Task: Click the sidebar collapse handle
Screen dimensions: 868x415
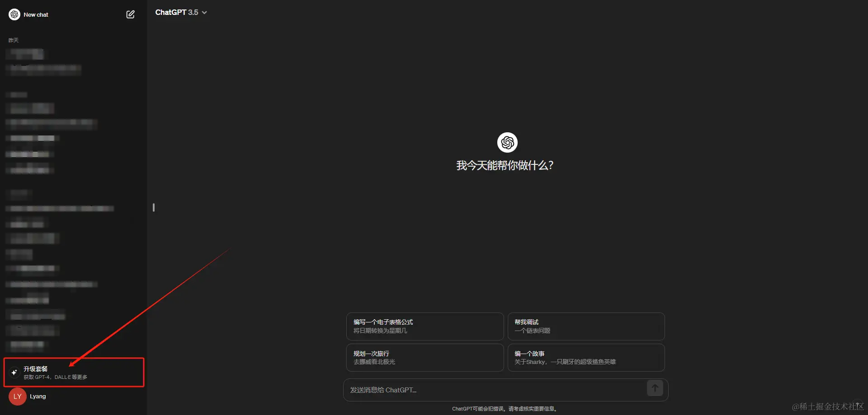Action: point(154,207)
